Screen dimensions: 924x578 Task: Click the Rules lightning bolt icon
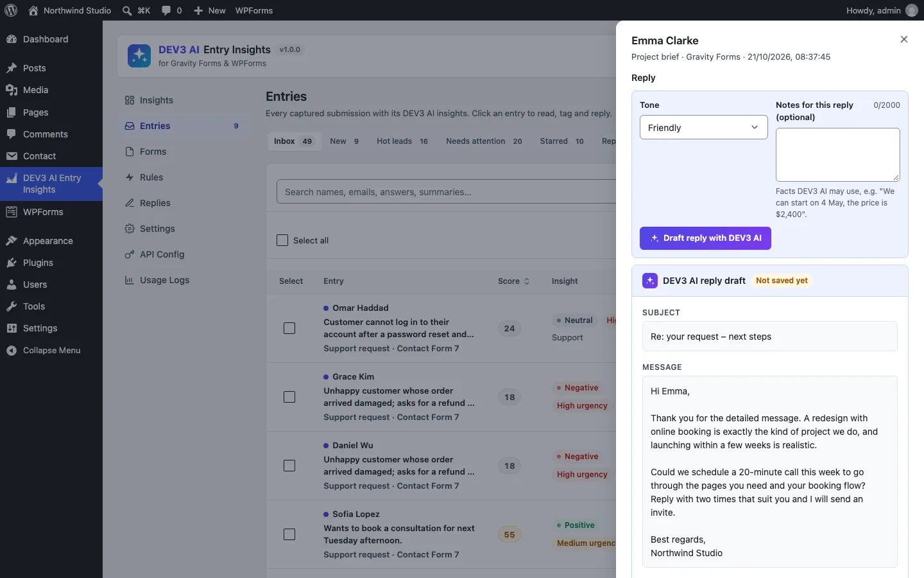(x=130, y=177)
